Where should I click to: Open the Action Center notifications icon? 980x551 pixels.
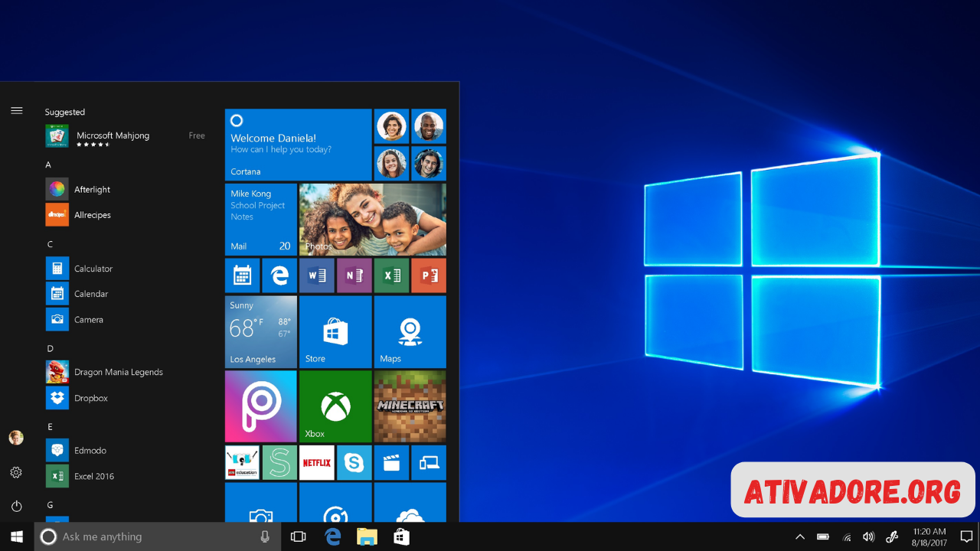966,536
